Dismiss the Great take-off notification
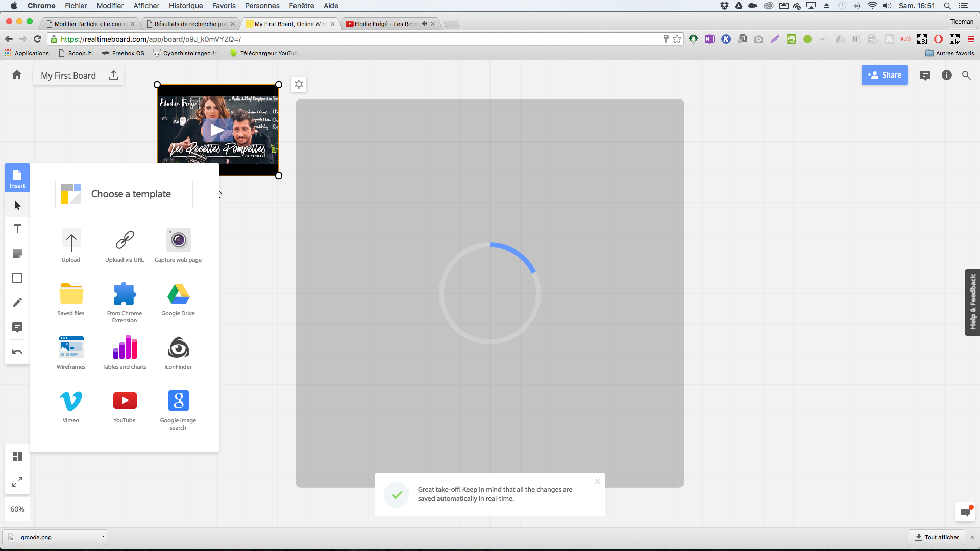Screen dimensions: 980x551 point(597,481)
